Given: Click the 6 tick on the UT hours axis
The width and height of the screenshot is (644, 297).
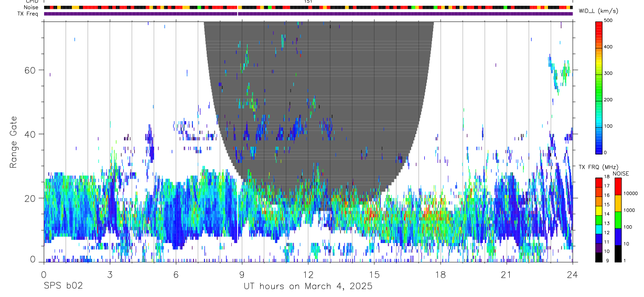Looking at the screenshot, I should click(176, 274).
